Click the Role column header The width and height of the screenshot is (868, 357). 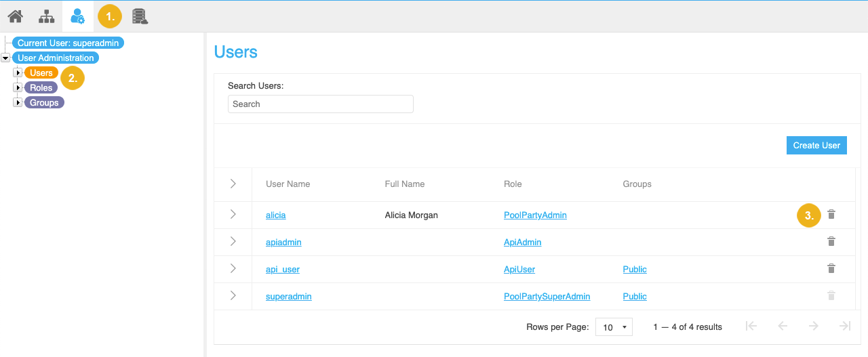click(x=513, y=184)
